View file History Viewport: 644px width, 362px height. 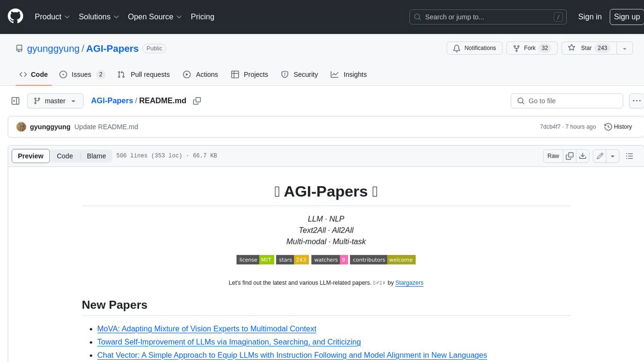tap(618, 127)
